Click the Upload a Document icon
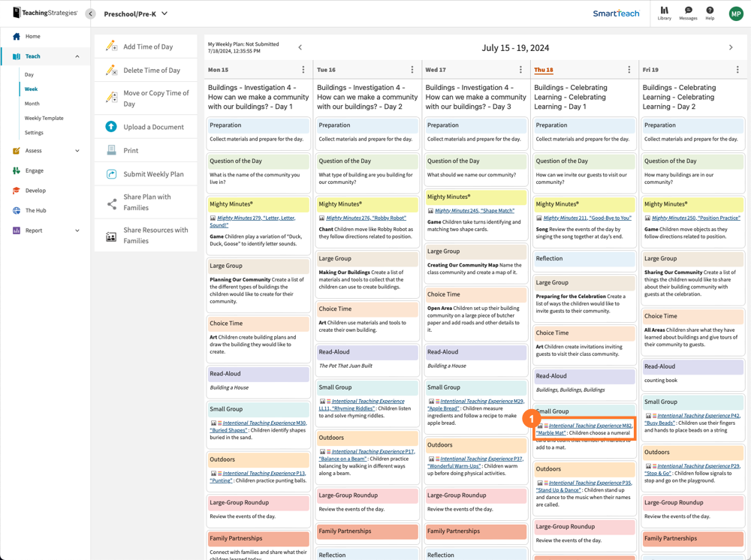The width and height of the screenshot is (751, 560). [x=111, y=127]
